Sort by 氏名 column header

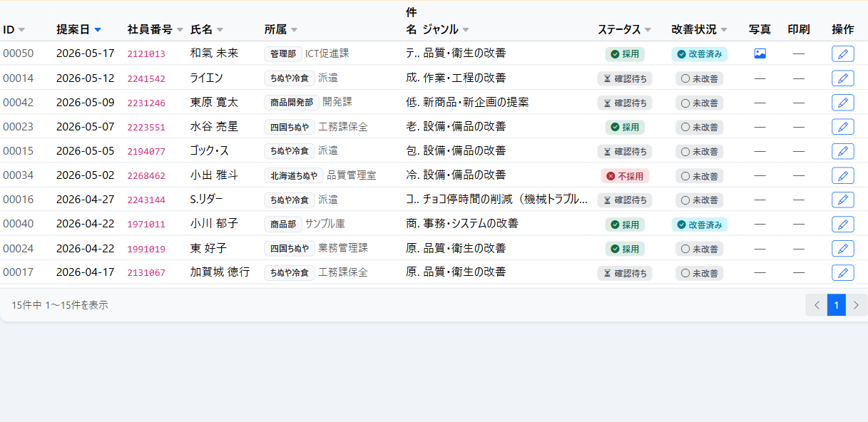coord(207,29)
